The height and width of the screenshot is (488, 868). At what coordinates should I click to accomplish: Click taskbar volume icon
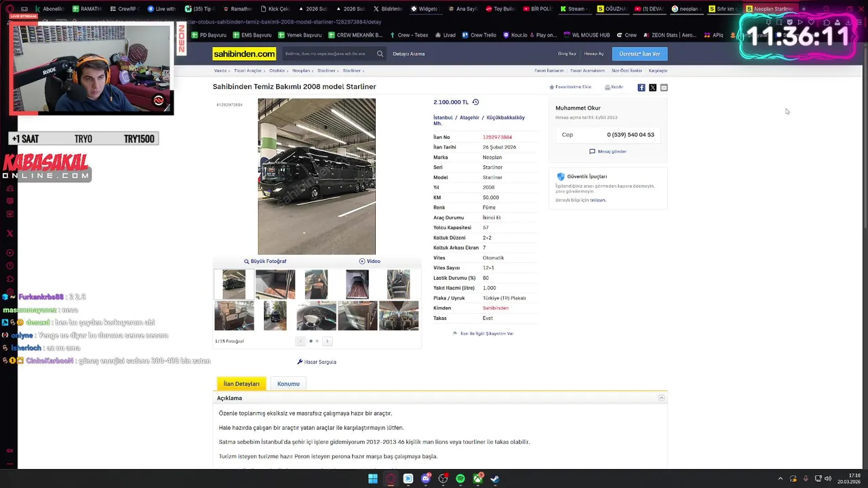point(828,479)
